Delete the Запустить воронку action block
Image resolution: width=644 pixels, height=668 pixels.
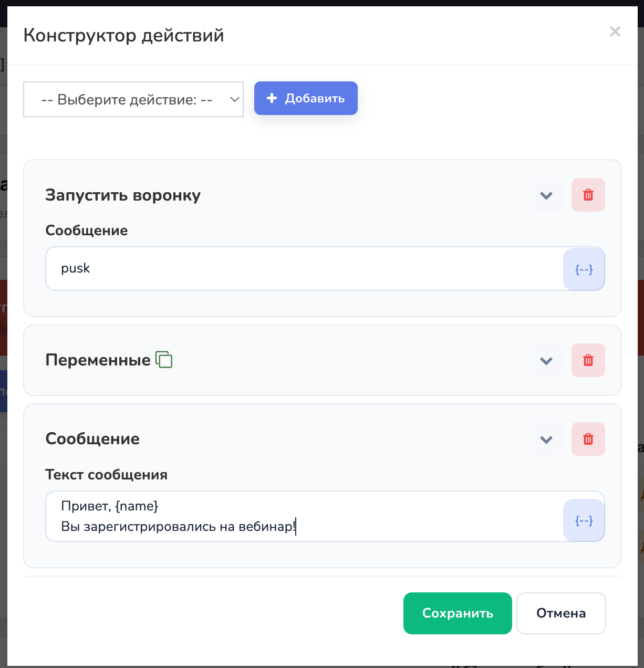click(x=588, y=195)
